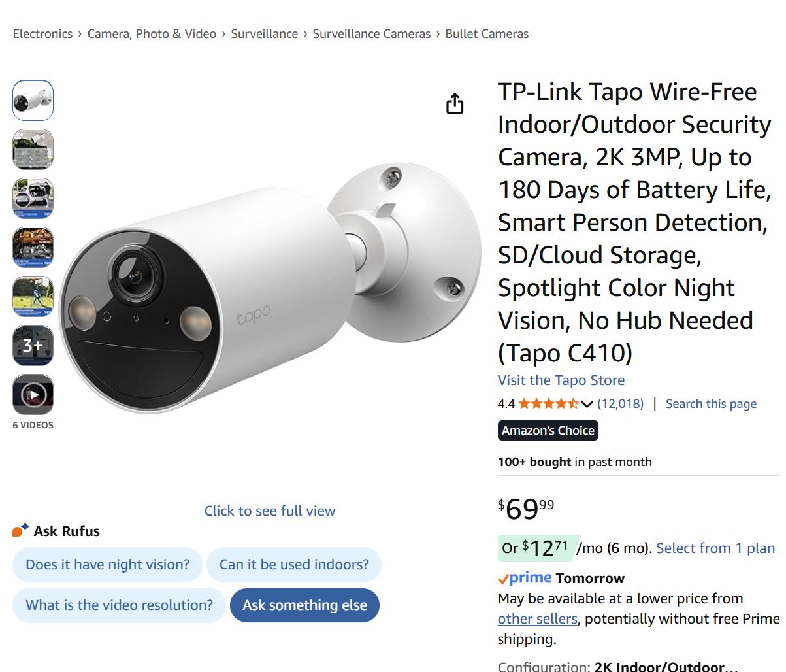Screen dimensions: 786x672
Task: Go to Electronics breadcrumb
Action: [x=42, y=34]
